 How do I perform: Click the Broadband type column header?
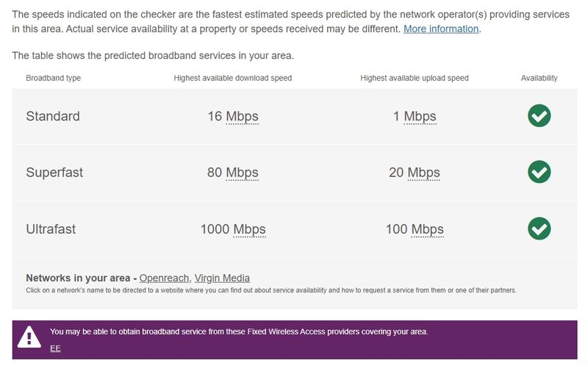(53, 78)
